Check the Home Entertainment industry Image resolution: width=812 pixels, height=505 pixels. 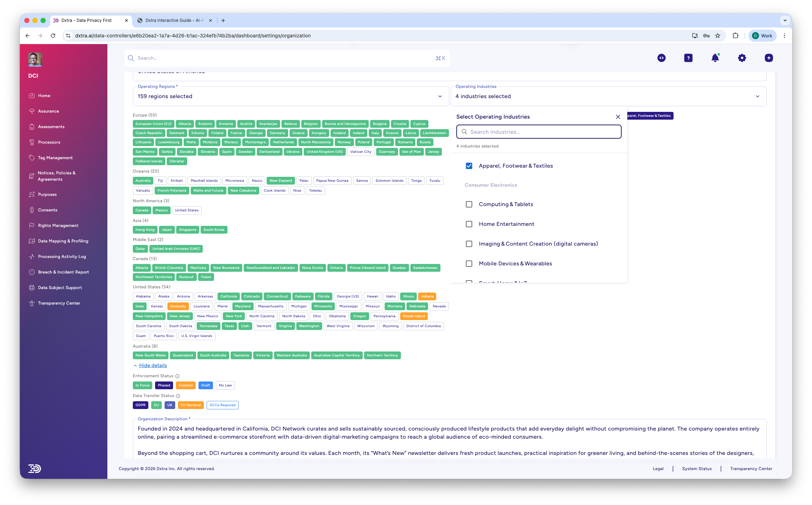point(469,224)
